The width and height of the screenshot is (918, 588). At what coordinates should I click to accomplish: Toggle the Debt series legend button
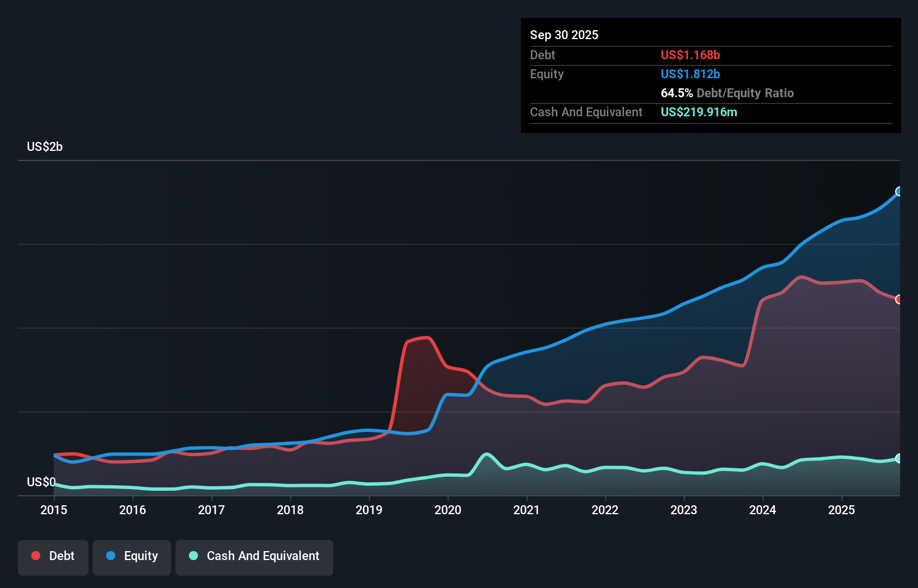[x=53, y=557]
